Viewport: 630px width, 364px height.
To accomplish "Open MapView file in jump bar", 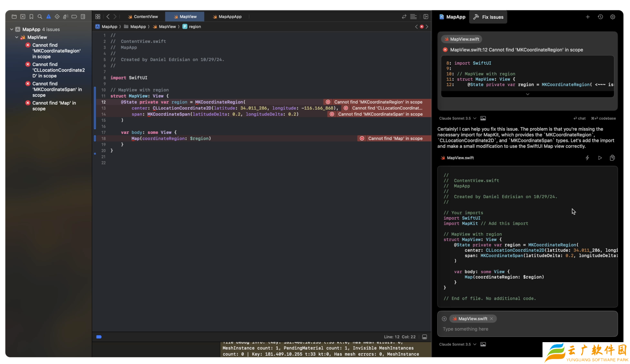I will [x=164, y=27].
